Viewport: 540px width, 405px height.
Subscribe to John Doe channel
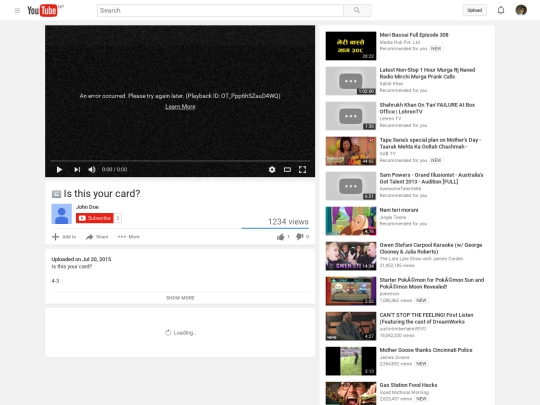95,218
